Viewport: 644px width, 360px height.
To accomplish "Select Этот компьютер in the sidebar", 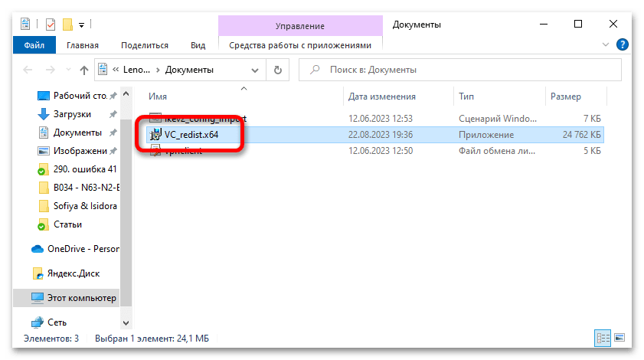I will [82, 298].
